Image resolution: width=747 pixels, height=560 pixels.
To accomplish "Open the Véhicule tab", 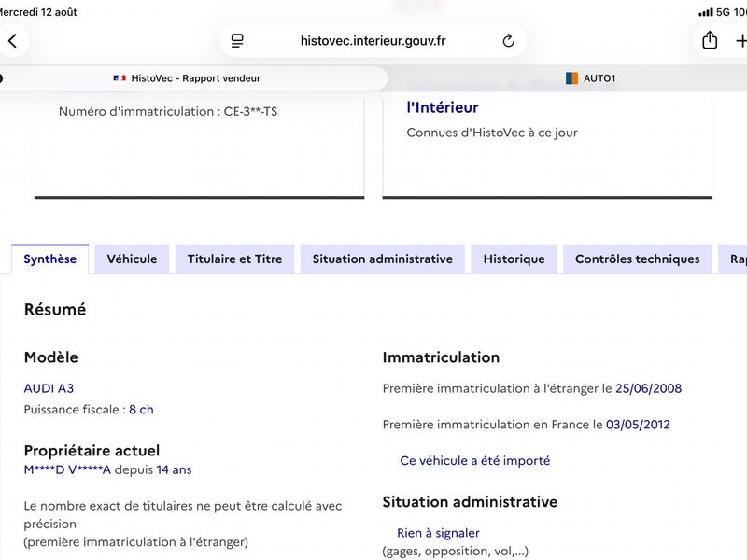I will [132, 259].
